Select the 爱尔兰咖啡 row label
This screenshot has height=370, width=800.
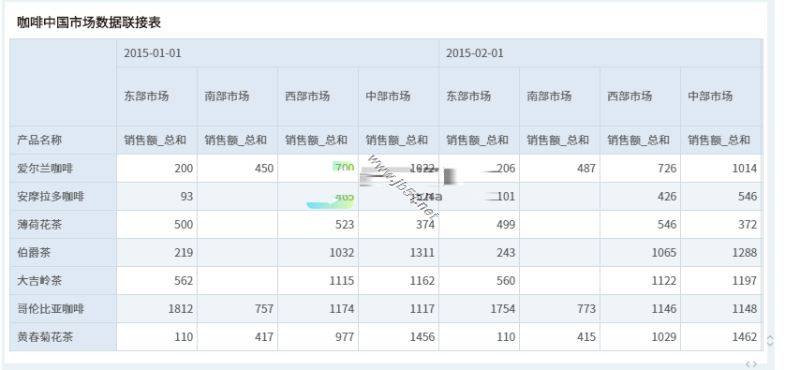coord(45,168)
